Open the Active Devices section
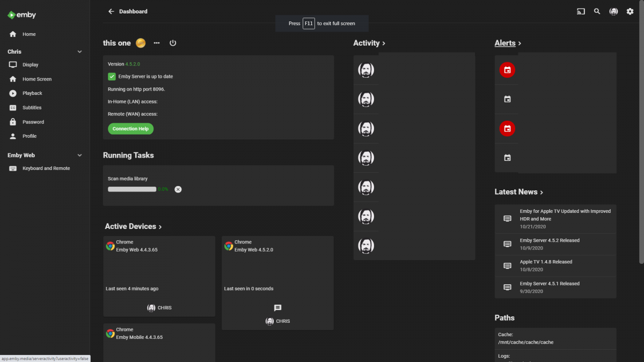Viewport: 644px width, 362px height. [133, 226]
